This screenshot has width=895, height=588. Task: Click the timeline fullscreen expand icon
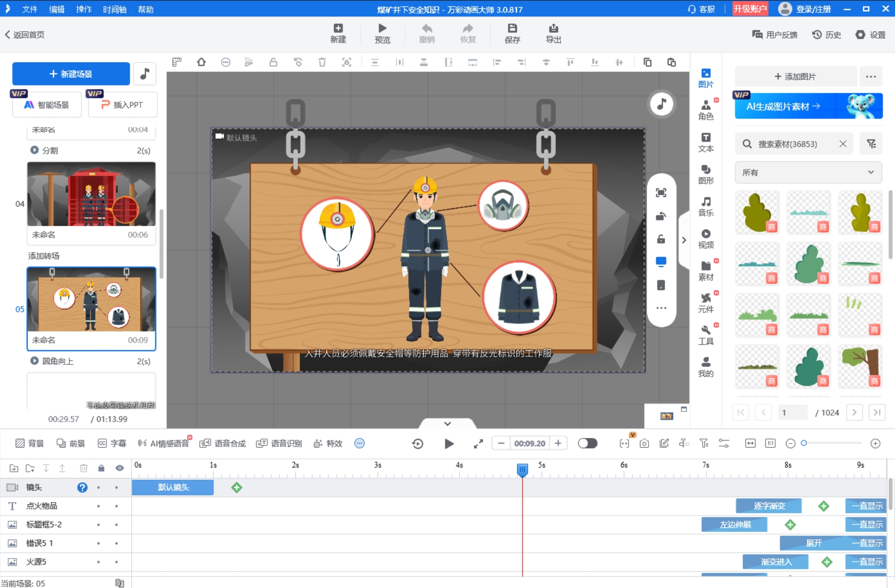[x=478, y=444]
